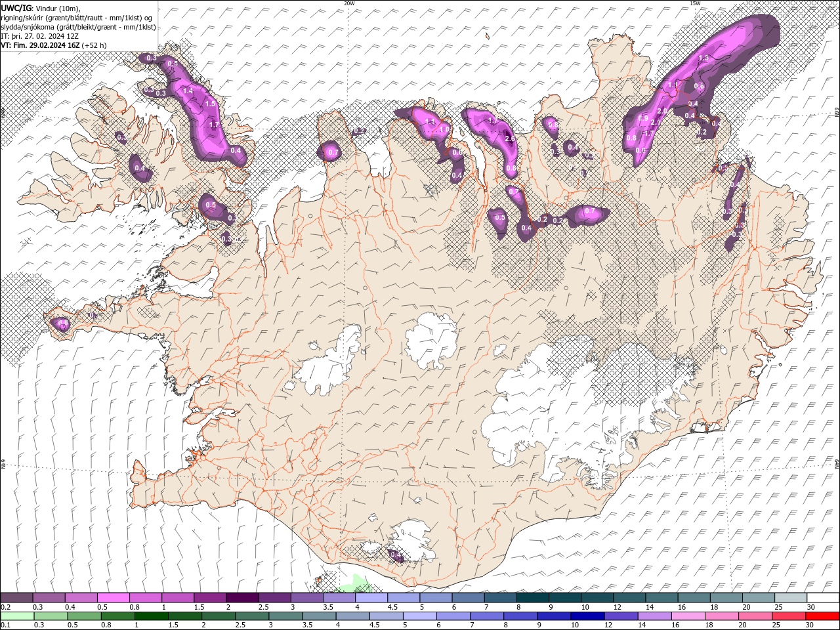The width and height of the screenshot is (840, 630).
Task: Click the 'rigning/skúrir' legend description line
Action: [x=76, y=18]
